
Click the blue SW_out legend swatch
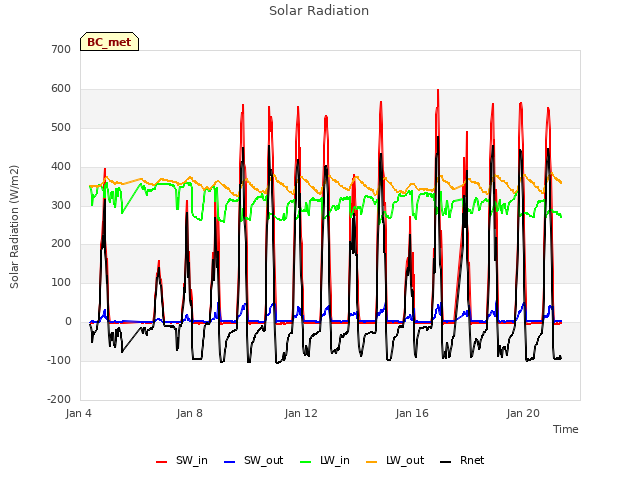230,462
